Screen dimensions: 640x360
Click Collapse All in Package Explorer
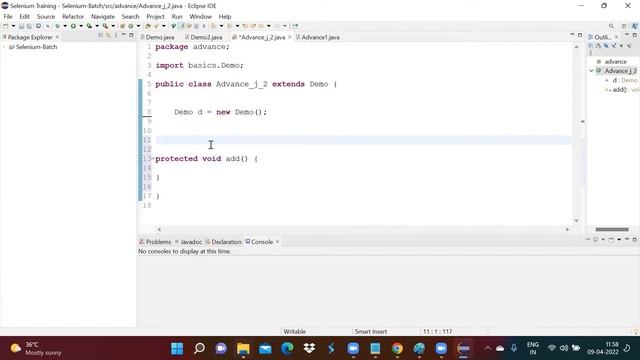(101, 36)
